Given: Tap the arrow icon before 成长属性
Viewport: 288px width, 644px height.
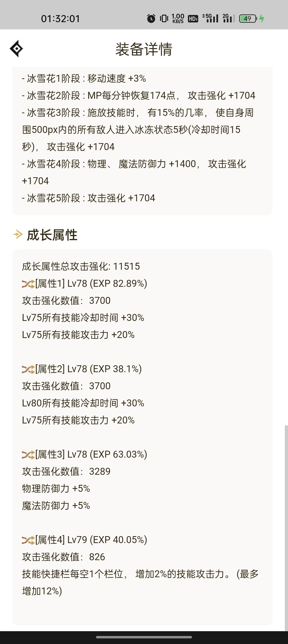Looking at the screenshot, I should click(18, 234).
